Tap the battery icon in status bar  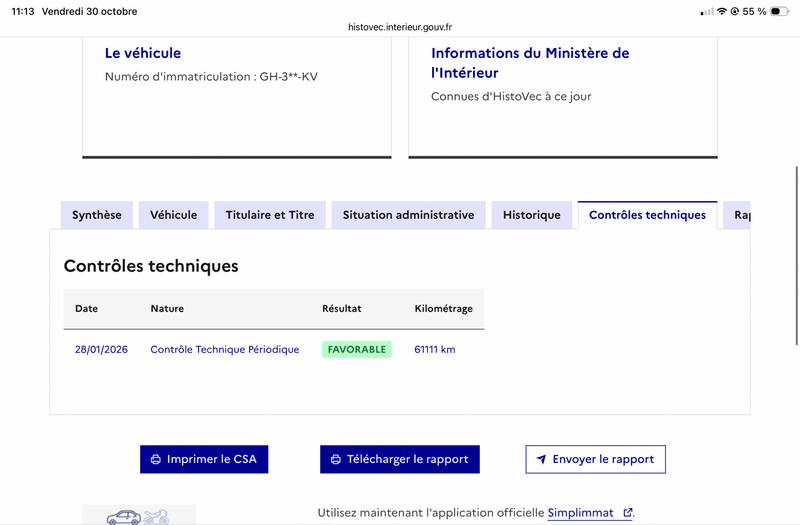click(779, 11)
